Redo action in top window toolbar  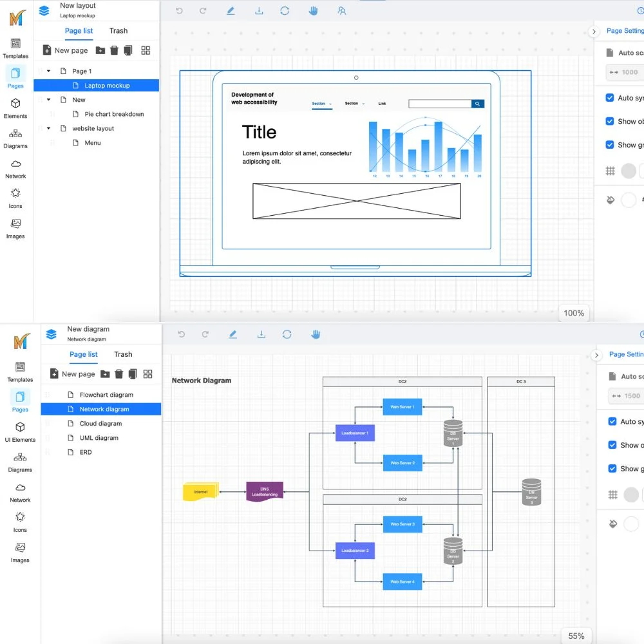[203, 11]
